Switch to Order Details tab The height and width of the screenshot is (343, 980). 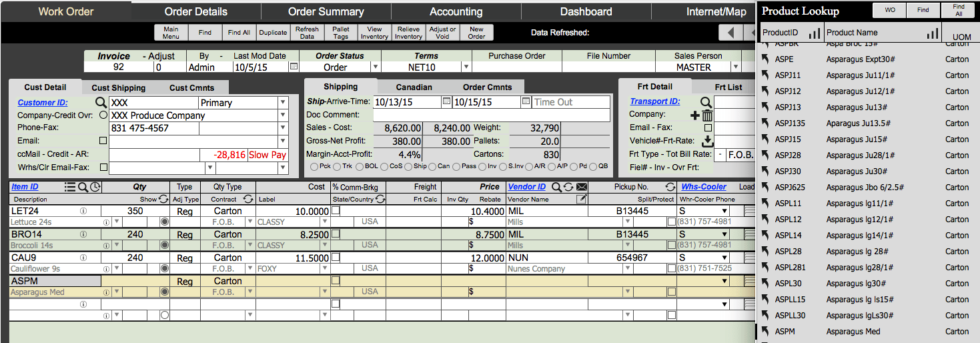195,11
